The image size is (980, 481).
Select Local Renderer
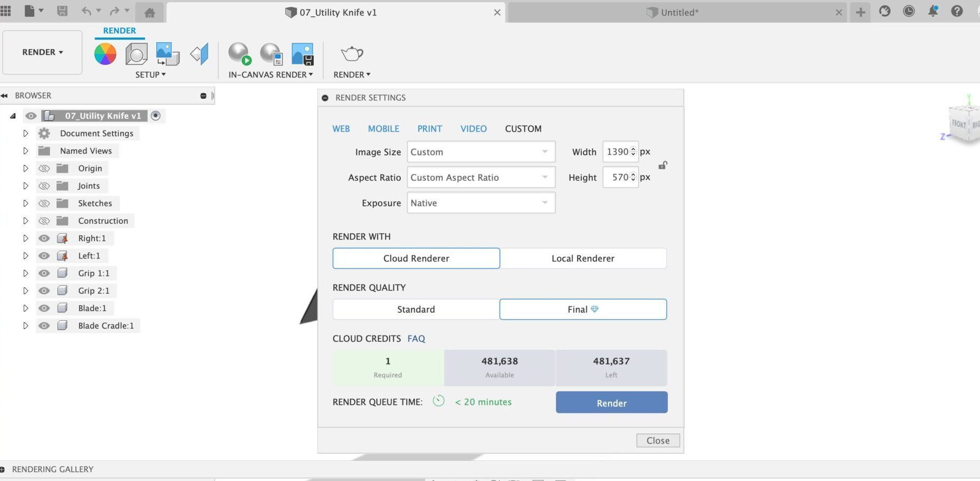(x=583, y=258)
